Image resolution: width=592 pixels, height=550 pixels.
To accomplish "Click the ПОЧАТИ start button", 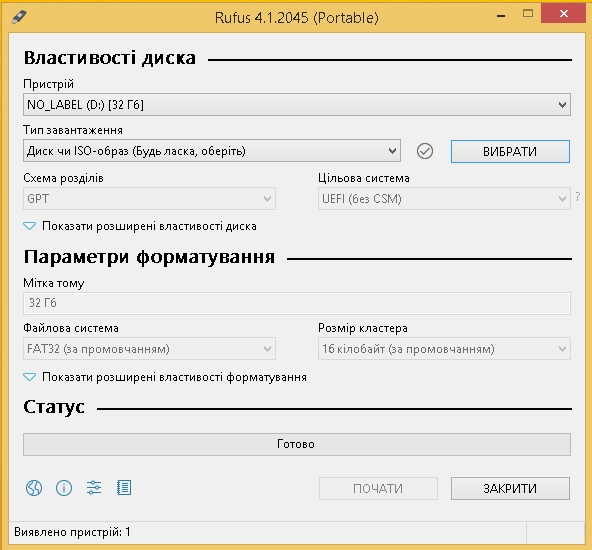I will [x=378, y=488].
